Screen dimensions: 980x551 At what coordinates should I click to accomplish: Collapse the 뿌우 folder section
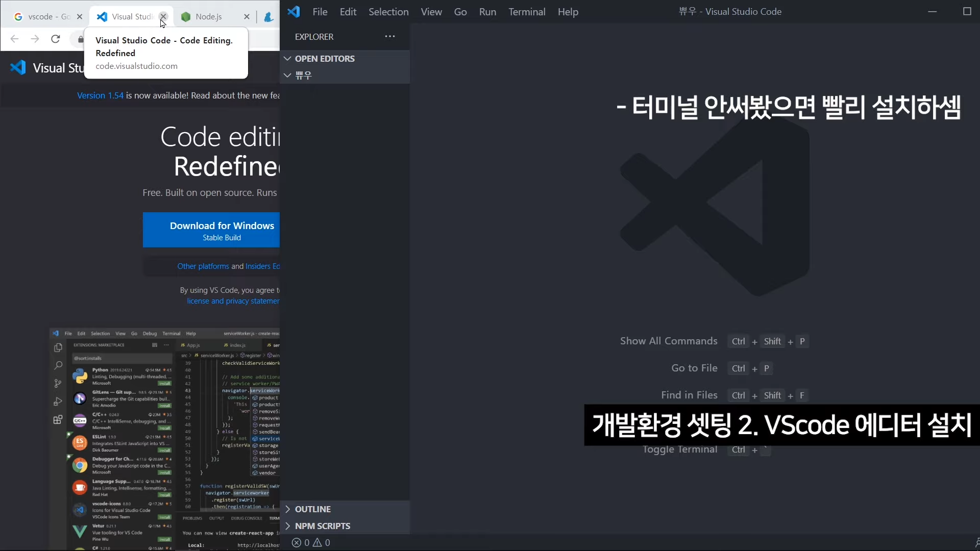click(288, 75)
